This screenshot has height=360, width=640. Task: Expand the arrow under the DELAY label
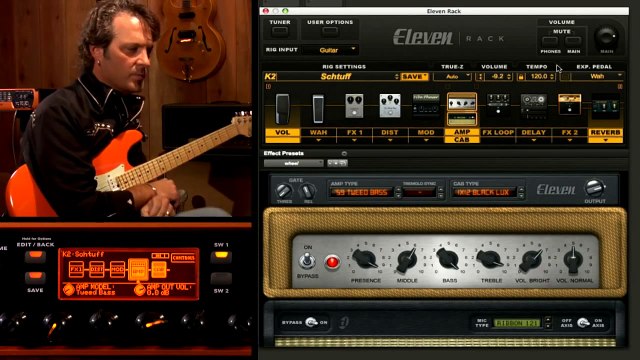533,140
